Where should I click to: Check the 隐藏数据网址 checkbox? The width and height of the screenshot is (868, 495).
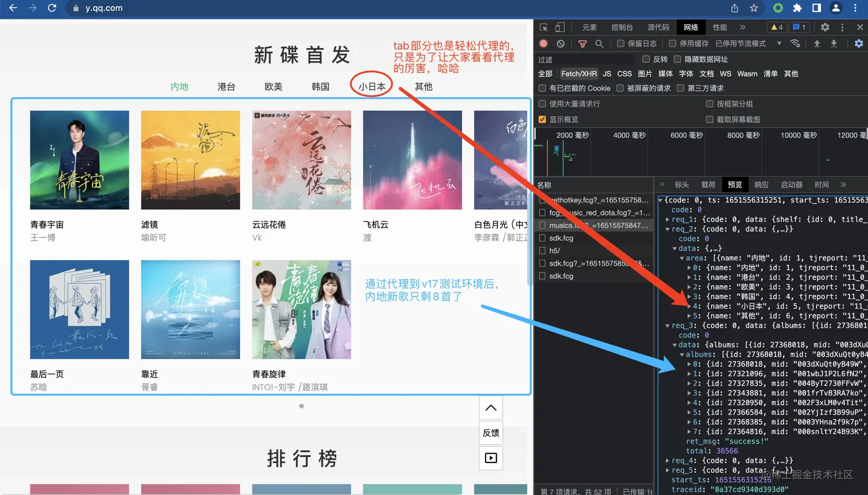(x=677, y=59)
